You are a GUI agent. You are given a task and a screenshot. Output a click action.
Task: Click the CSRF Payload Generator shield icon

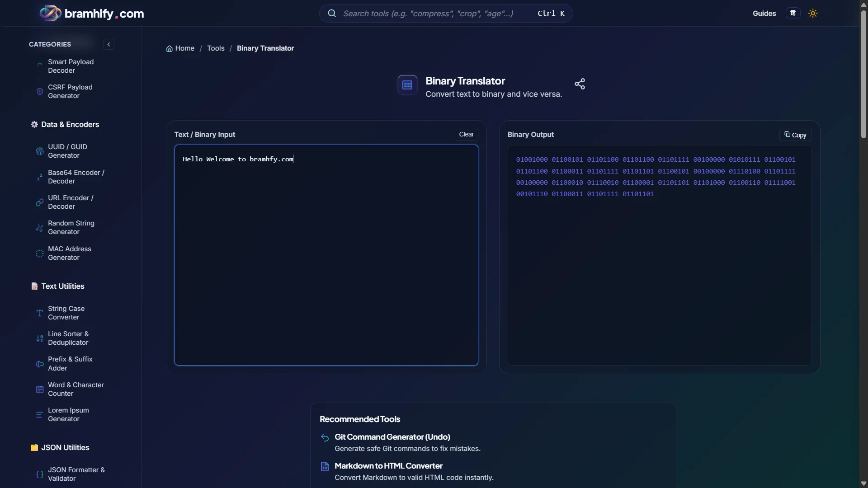pos(40,92)
